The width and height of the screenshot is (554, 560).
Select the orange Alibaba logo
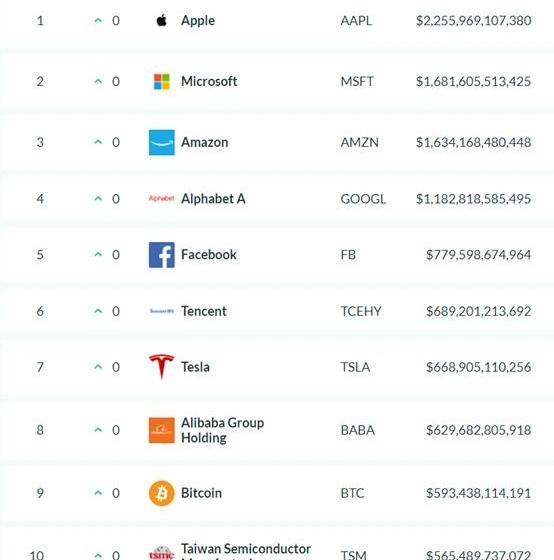pyautogui.click(x=162, y=430)
